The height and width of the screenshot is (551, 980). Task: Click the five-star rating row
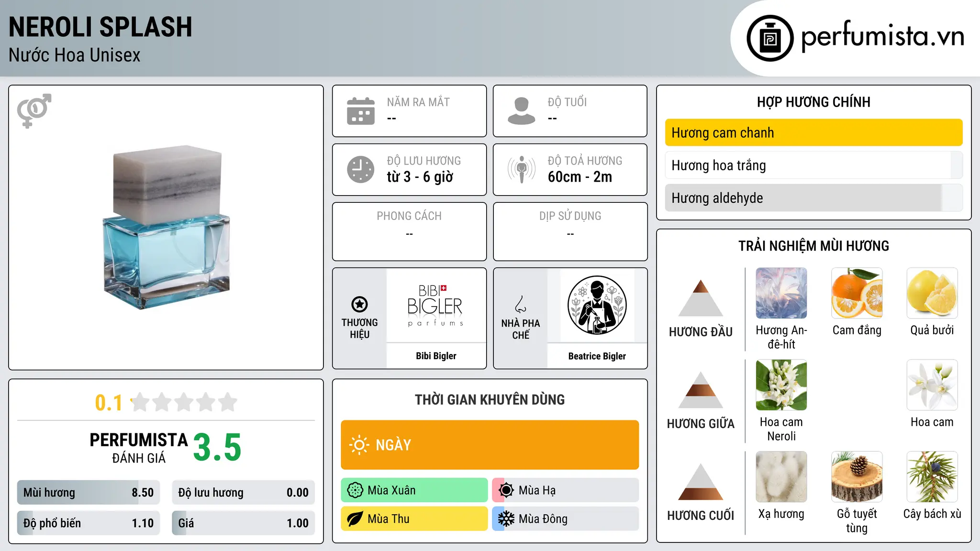tap(184, 402)
